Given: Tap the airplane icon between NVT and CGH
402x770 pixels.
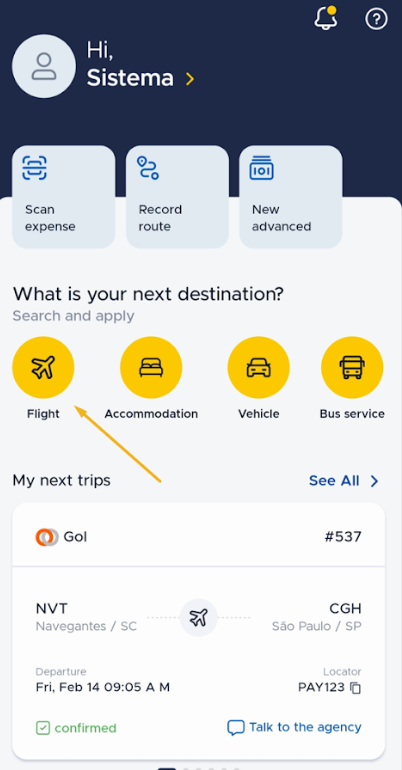Looking at the screenshot, I should click(198, 617).
